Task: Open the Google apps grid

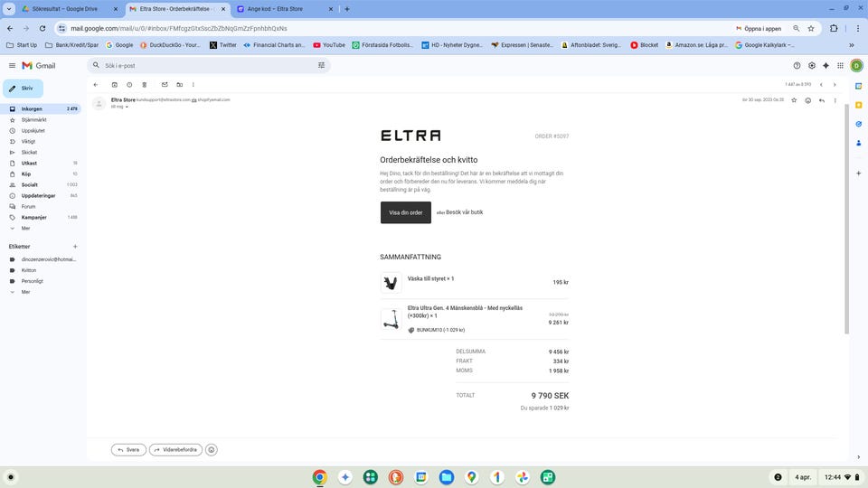Action: click(840, 65)
